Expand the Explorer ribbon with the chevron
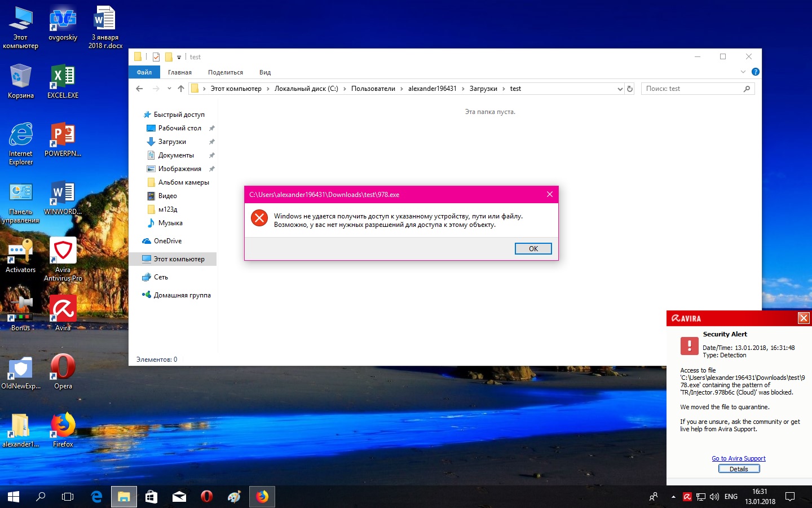This screenshot has width=812, height=508. click(x=743, y=72)
